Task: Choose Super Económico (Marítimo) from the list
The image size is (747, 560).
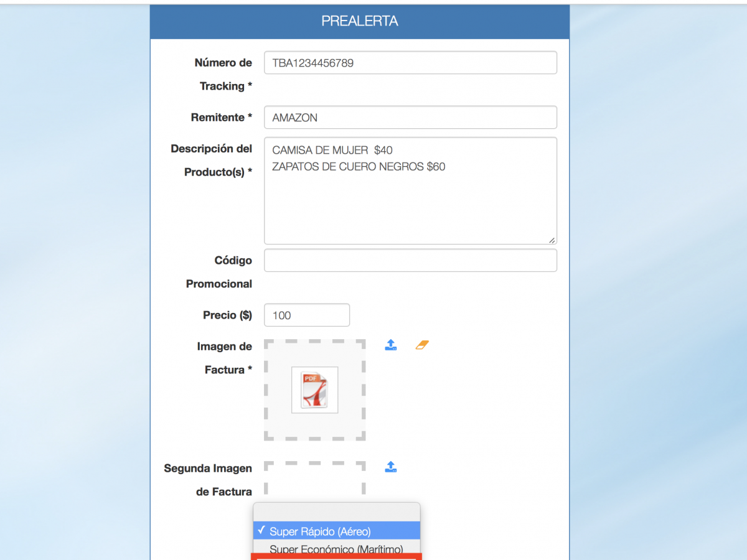Action: 336,549
